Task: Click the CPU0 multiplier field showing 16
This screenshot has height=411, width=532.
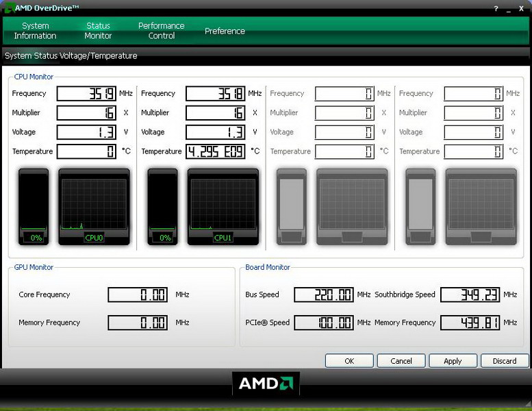Action: point(86,112)
